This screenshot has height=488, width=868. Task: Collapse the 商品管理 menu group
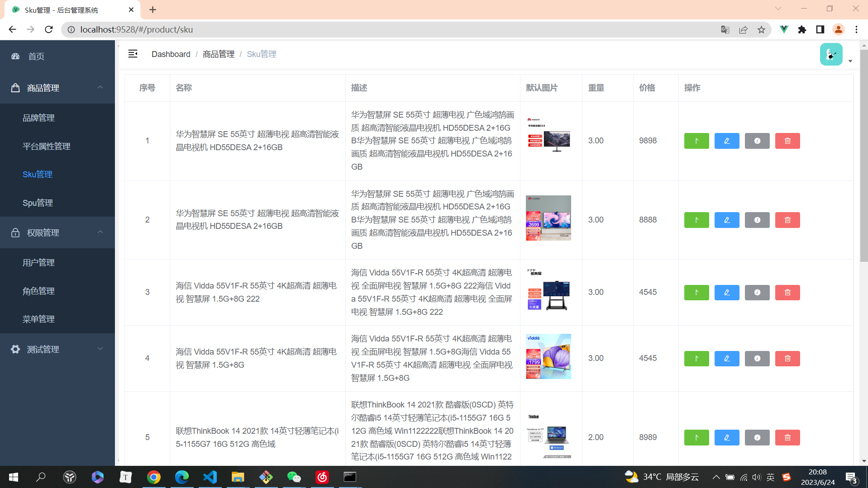pos(57,88)
